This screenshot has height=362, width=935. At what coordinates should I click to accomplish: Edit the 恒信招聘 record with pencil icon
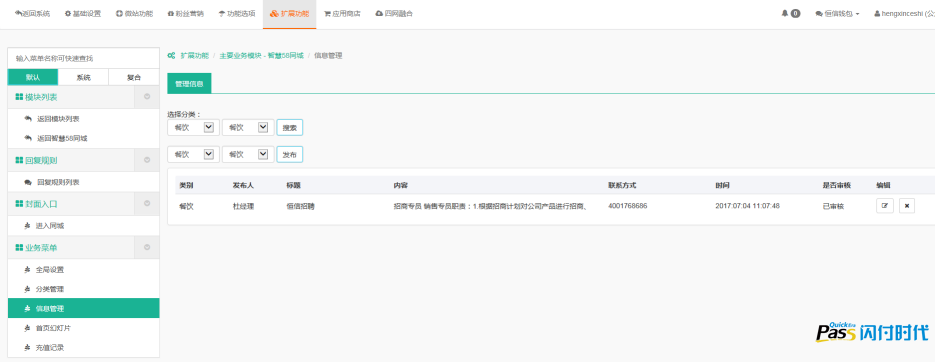click(x=885, y=206)
